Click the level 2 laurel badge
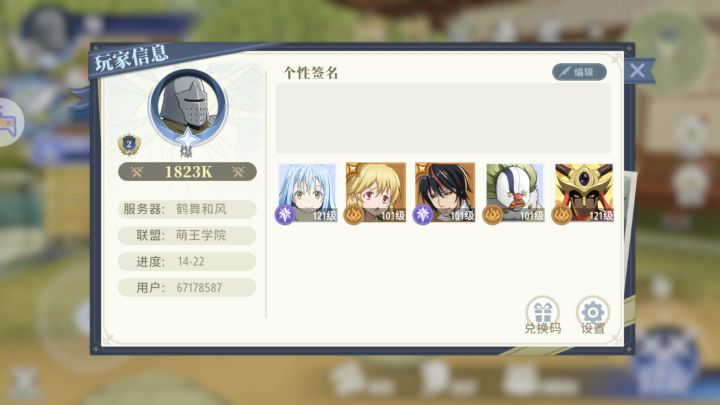 coord(129,145)
